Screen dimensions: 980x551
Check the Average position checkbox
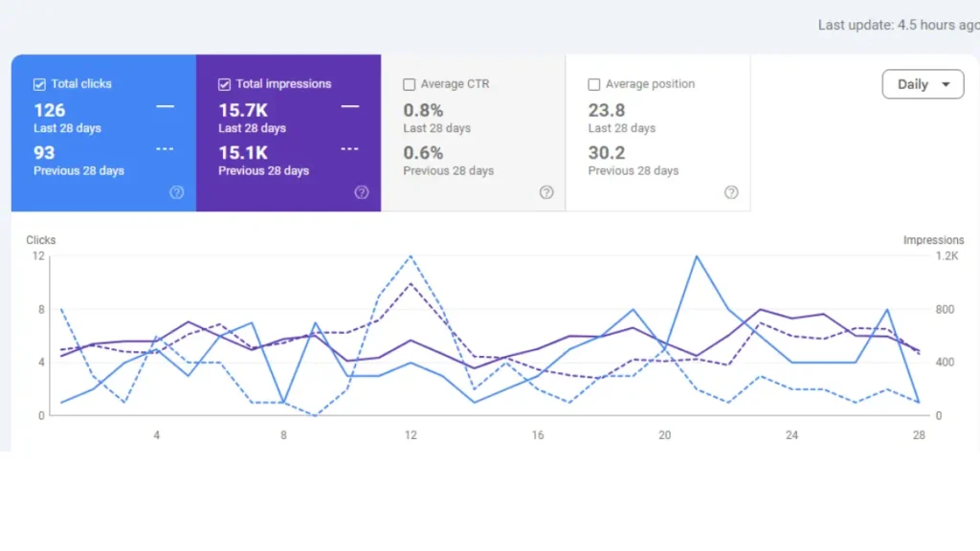tap(594, 83)
